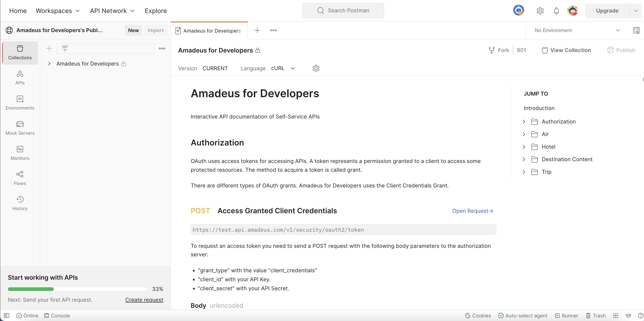Click the help icon in the status bar
The width and height of the screenshot is (644, 321).
tap(640, 316)
